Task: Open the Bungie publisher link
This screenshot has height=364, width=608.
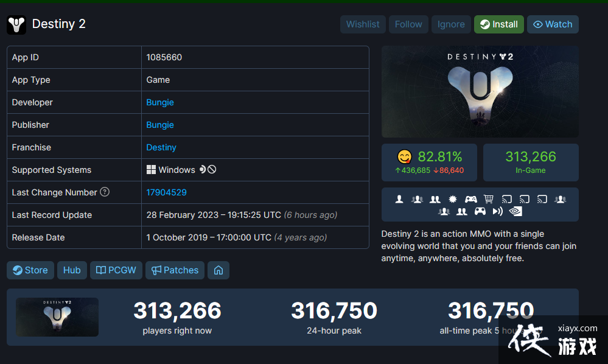Action: pyautogui.click(x=159, y=125)
